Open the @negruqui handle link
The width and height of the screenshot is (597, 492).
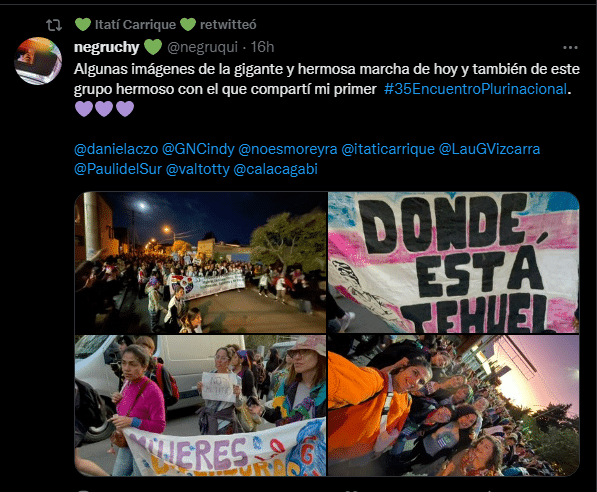[202, 47]
